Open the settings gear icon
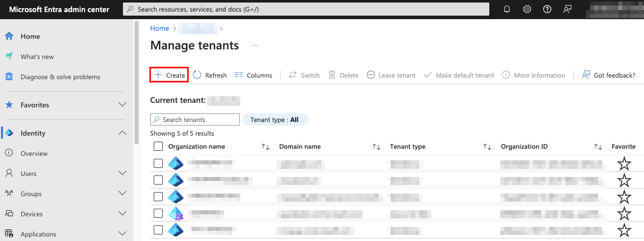The image size is (644, 241). pos(527,9)
